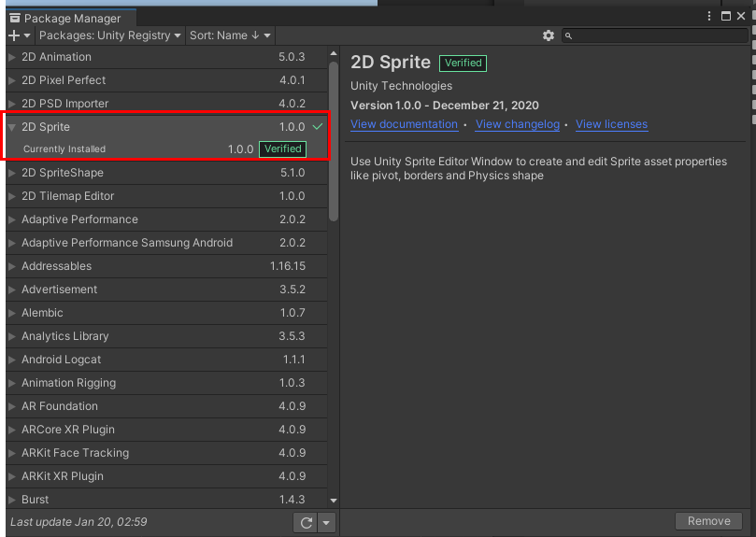The height and width of the screenshot is (537, 756).
Task: Expand the 2D SpriteShape package
Action: coord(12,173)
